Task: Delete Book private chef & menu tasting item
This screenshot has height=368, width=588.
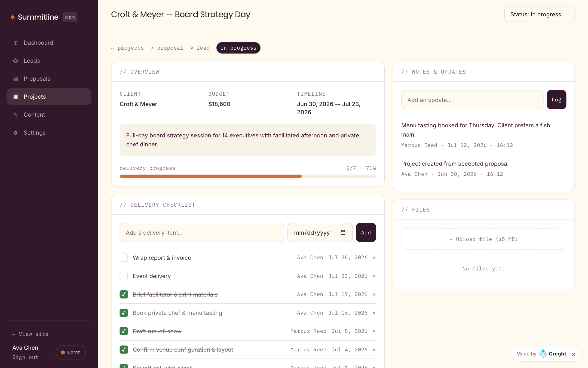Action: tap(374, 313)
